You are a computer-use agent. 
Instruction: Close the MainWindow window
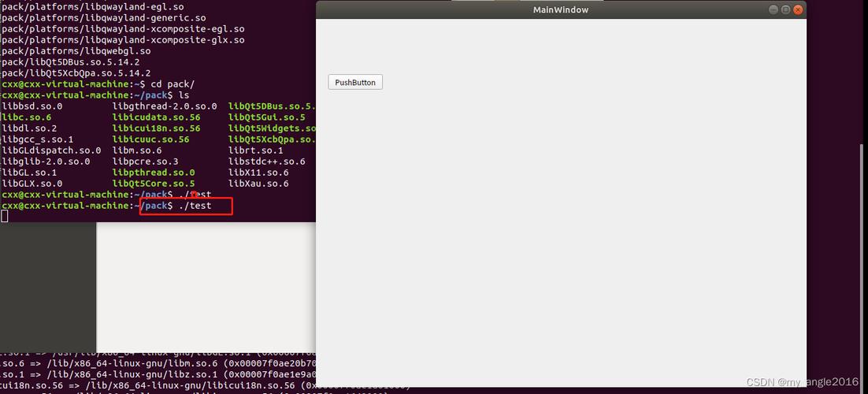point(798,9)
